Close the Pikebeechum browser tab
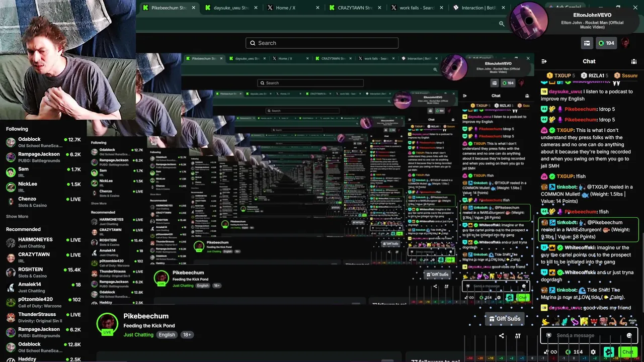 pyautogui.click(x=194, y=8)
